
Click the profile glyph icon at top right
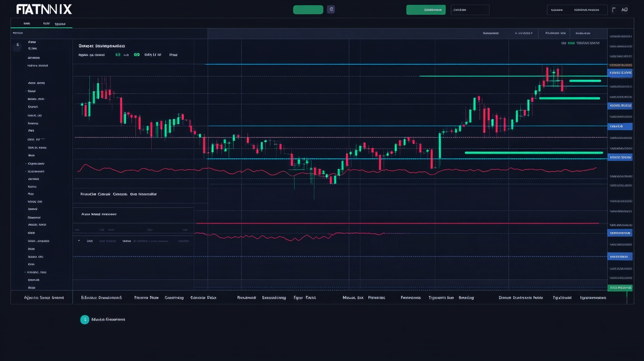tap(625, 9)
